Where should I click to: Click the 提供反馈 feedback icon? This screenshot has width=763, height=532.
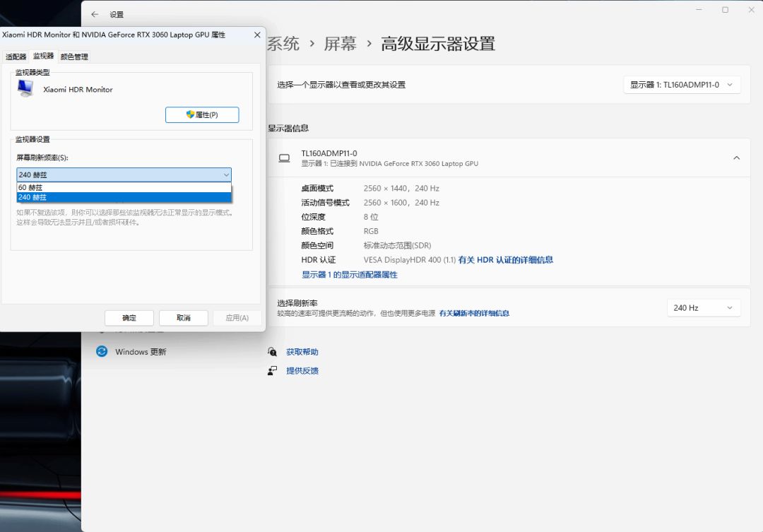[x=273, y=371]
